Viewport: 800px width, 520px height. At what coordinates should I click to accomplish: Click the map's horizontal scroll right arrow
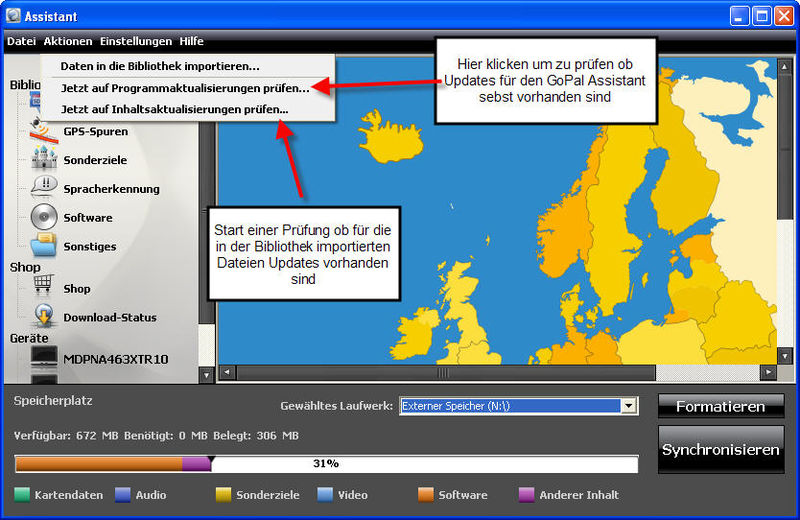pyautogui.click(x=769, y=373)
